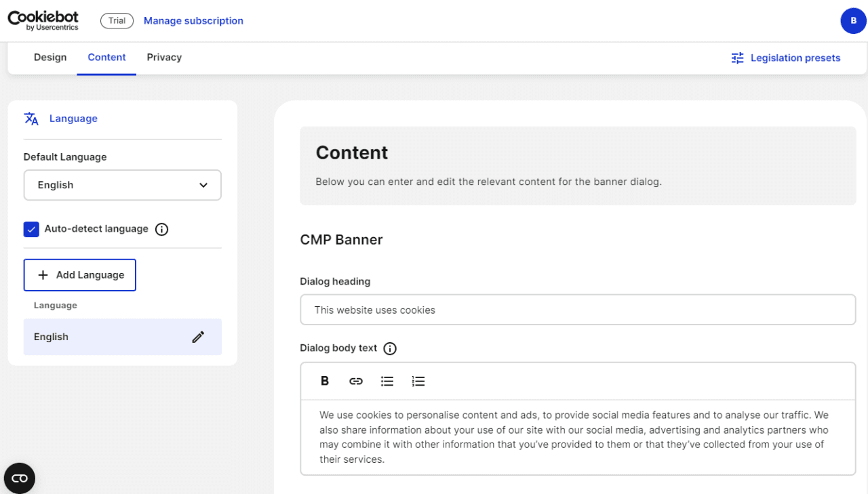The image size is (868, 494).
Task: Click the Add Language button
Action: pos(79,274)
